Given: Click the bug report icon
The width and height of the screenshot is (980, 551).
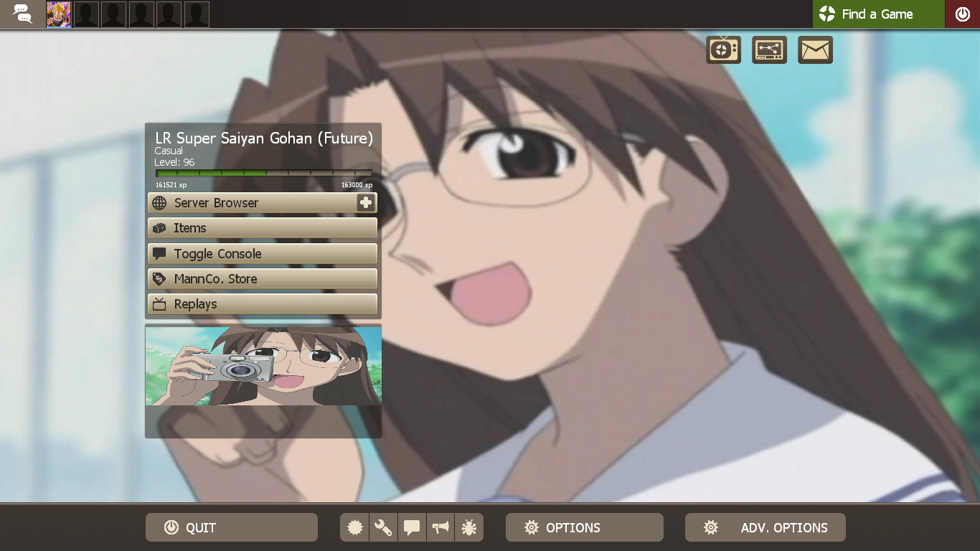Looking at the screenshot, I should click(x=469, y=528).
